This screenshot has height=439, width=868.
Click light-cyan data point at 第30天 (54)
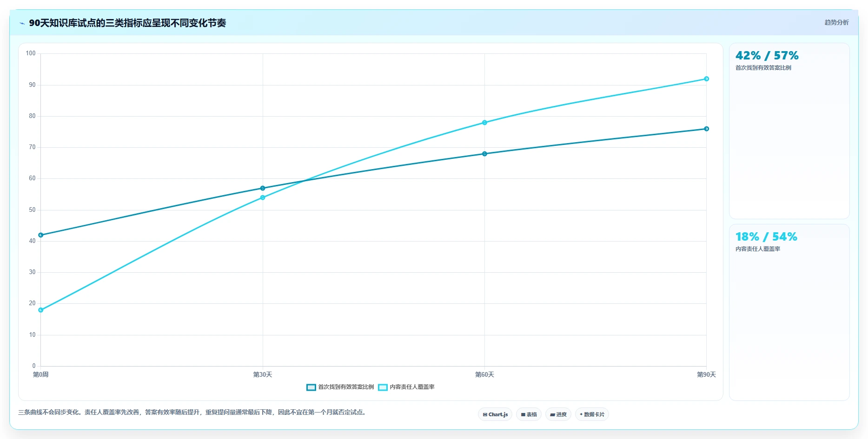click(x=263, y=197)
